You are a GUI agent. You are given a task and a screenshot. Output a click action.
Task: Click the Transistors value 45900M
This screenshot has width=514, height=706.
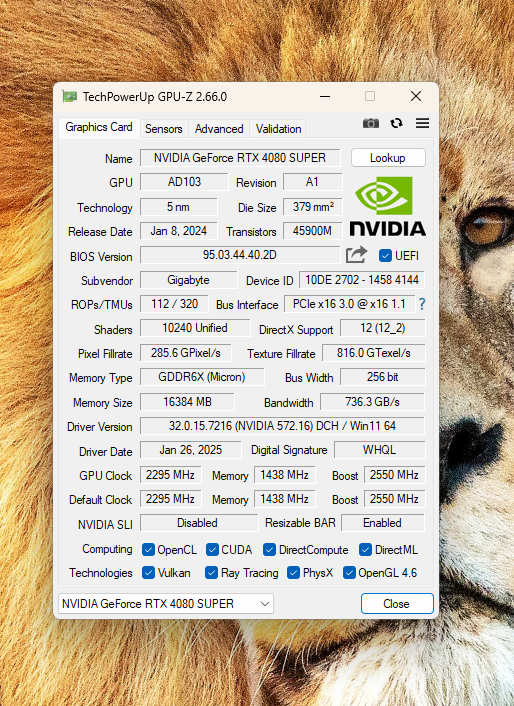(312, 231)
